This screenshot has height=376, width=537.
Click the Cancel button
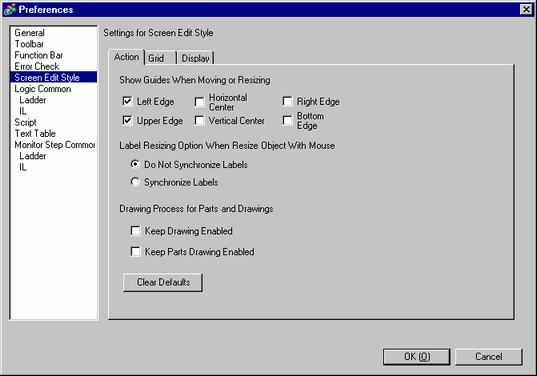pyautogui.click(x=489, y=356)
